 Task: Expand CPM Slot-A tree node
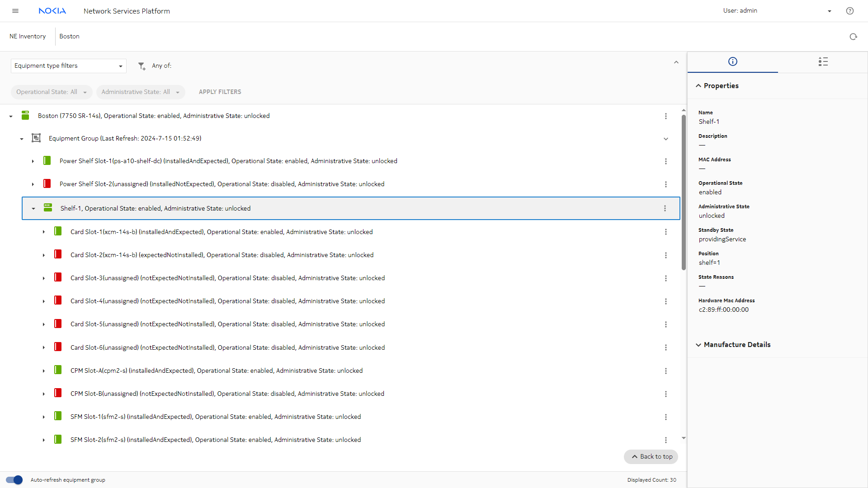pyautogui.click(x=44, y=371)
